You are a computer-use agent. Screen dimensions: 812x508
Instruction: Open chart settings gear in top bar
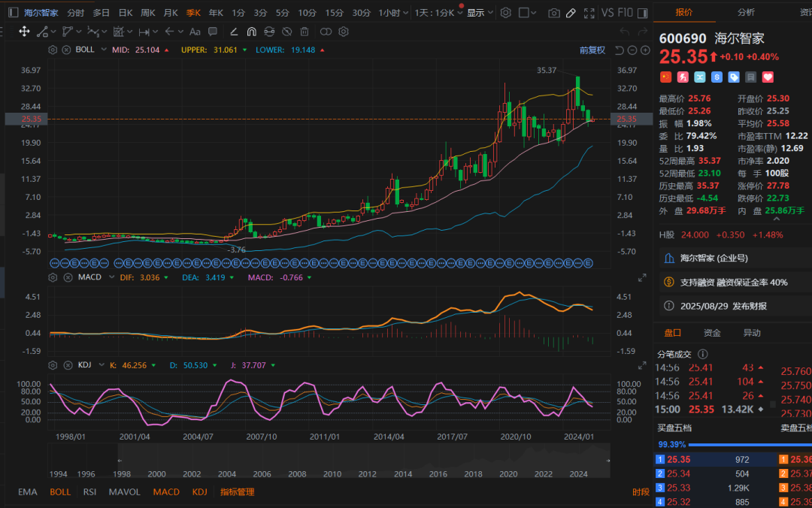pos(505,13)
